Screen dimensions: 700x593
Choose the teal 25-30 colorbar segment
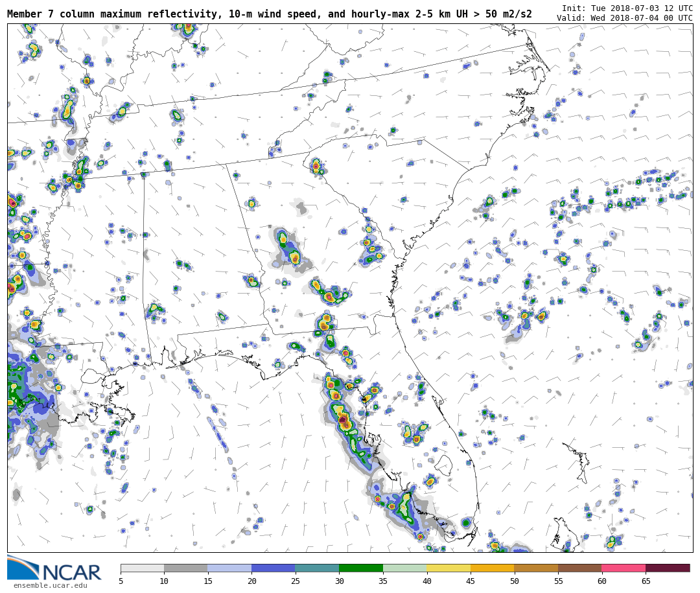[x=317, y=568]
